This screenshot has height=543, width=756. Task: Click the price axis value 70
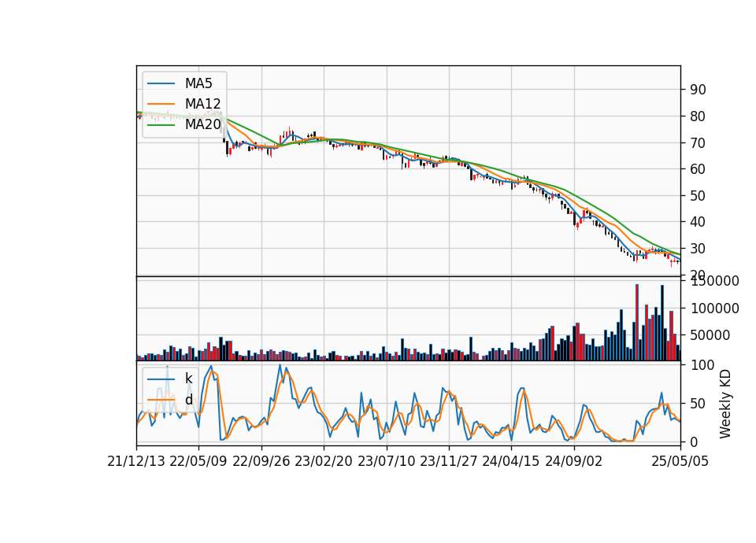pos(699,142)
